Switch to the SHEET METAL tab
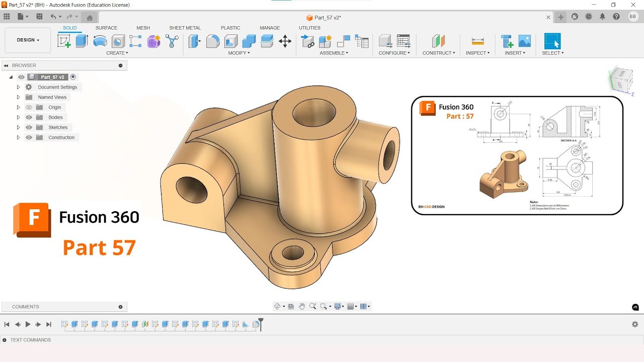644x362 pixels. click(x=185, y=28)
